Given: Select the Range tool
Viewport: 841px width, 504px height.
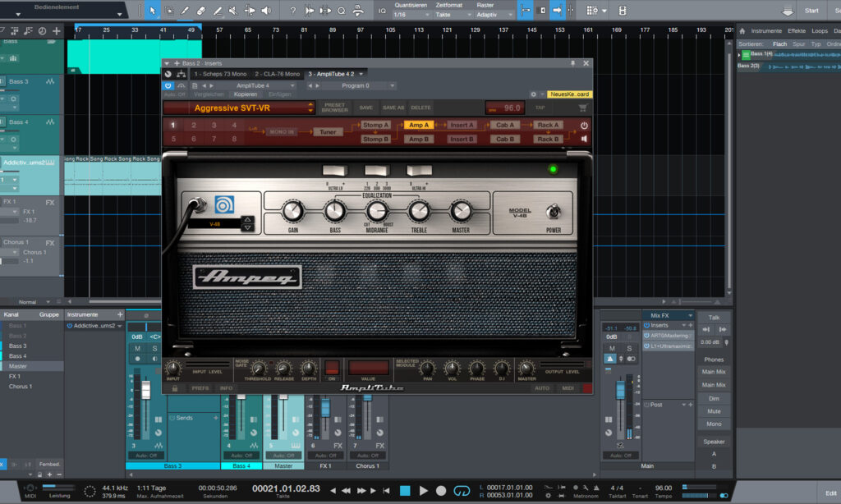Looking at the screenshot, I should click(x=168, y=11).
